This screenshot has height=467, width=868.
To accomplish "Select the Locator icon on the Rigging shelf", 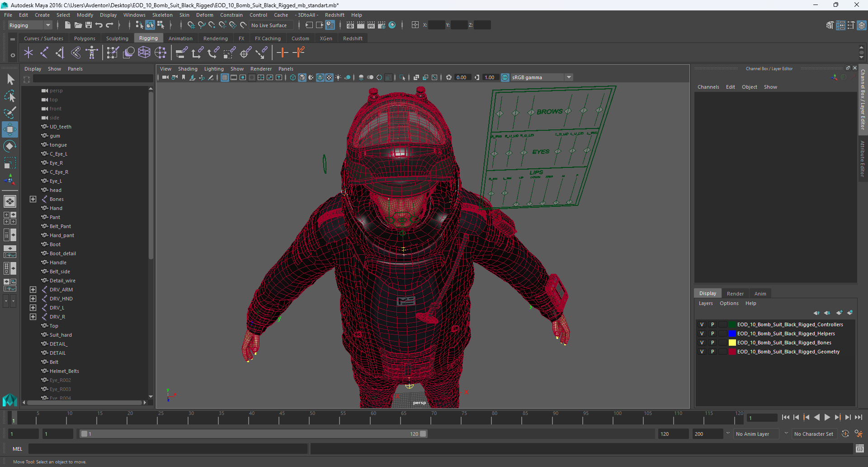I will [28, 53].
